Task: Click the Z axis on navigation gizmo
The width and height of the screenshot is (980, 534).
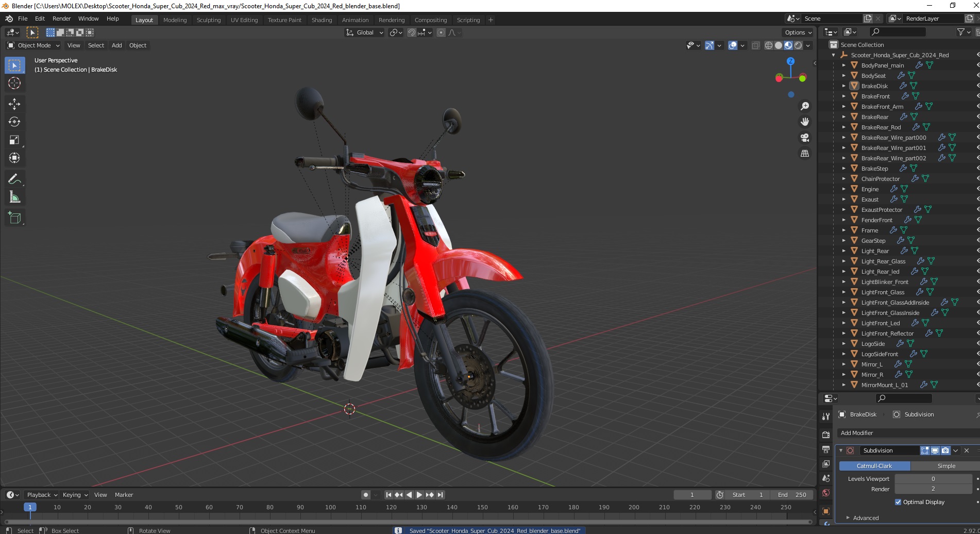Action: (x=790, y=61)
